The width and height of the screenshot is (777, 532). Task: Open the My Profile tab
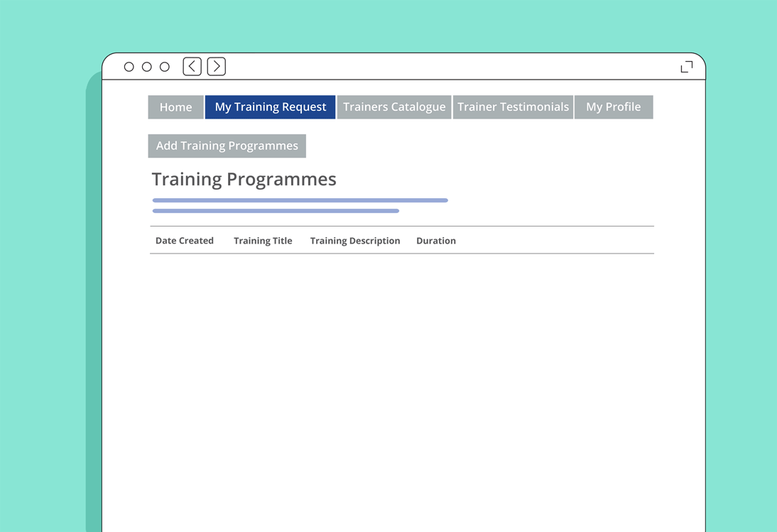pyautogui.click(x=613, y=107)
